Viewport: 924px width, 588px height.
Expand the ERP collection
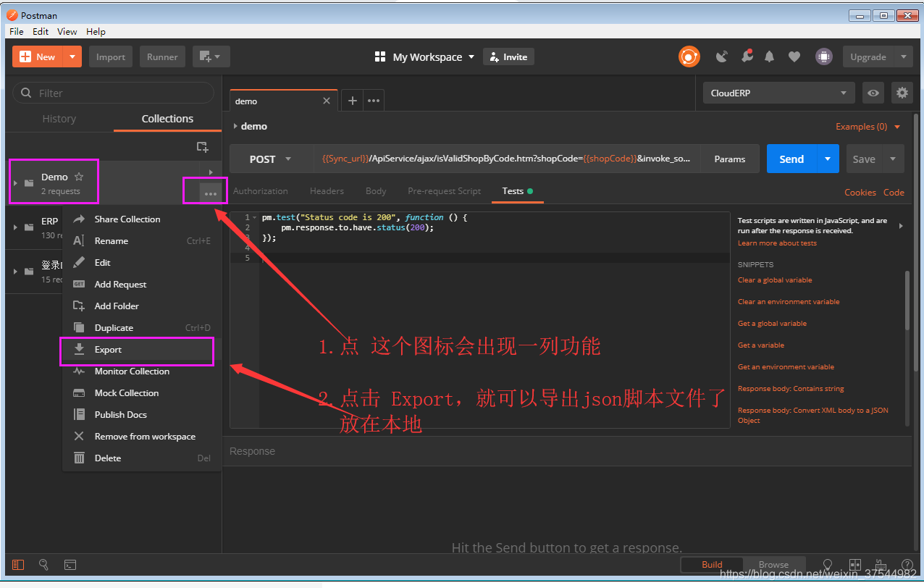[x=15, y=227]
